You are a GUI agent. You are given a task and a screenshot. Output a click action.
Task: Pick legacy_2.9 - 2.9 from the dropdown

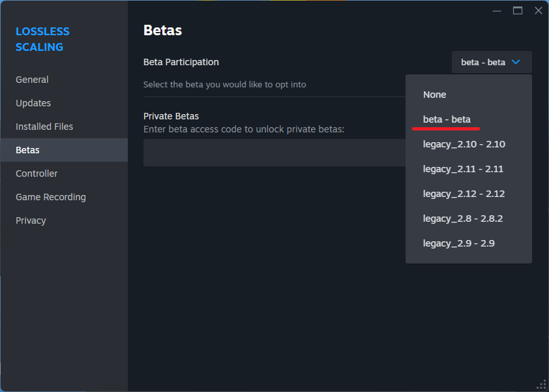458,243
